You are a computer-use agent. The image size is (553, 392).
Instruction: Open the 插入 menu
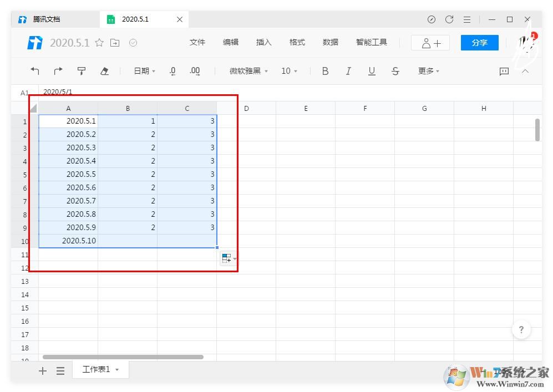coord(263,42)
